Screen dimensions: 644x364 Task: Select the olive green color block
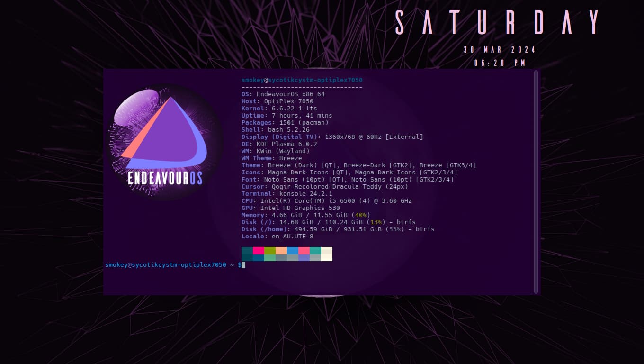tap(269, 250)
